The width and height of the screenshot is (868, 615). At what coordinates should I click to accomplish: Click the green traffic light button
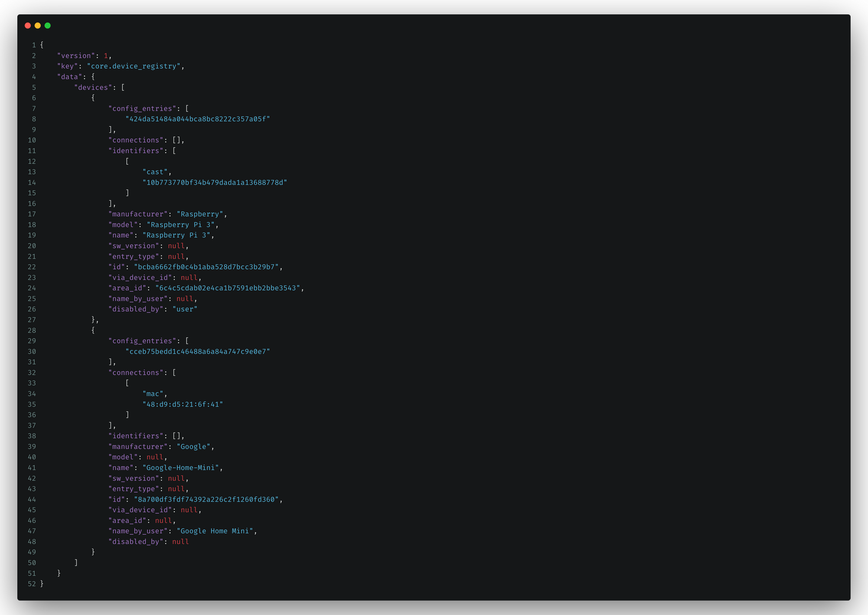pos(49,25)
